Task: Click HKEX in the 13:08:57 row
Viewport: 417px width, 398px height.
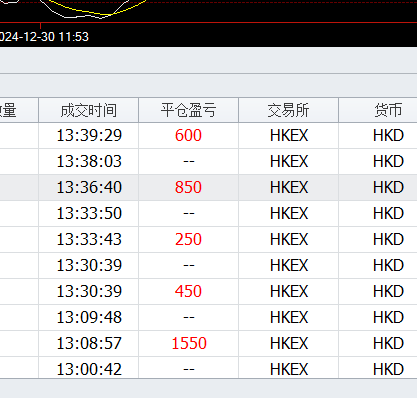Action: tap(289, 343)
